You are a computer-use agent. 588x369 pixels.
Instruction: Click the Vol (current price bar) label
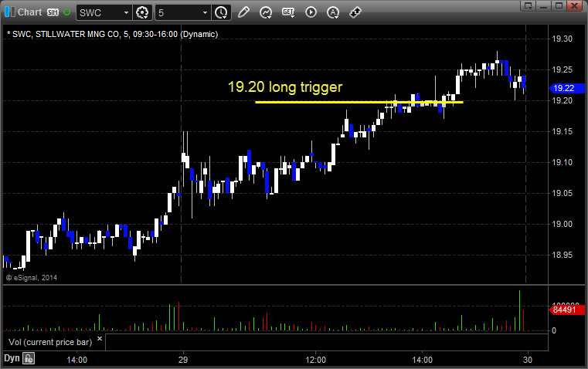point(50,342)
